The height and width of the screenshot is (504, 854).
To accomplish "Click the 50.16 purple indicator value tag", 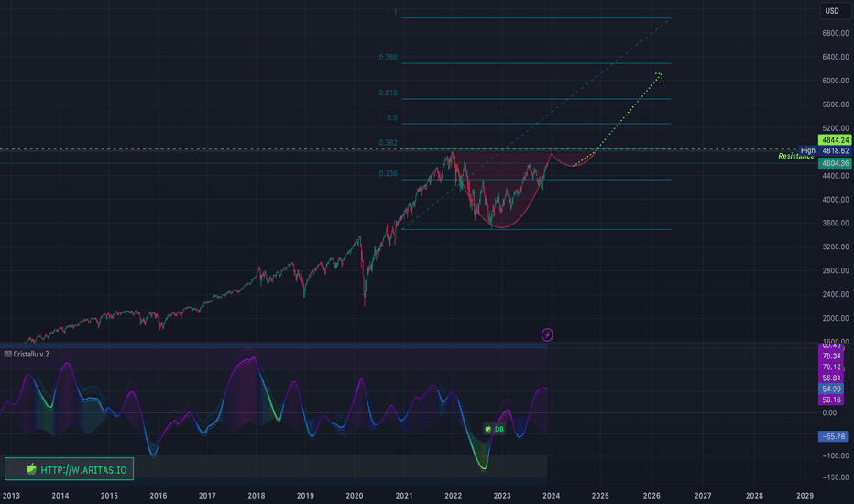I will pyautogui.click(x=831, y=400).
